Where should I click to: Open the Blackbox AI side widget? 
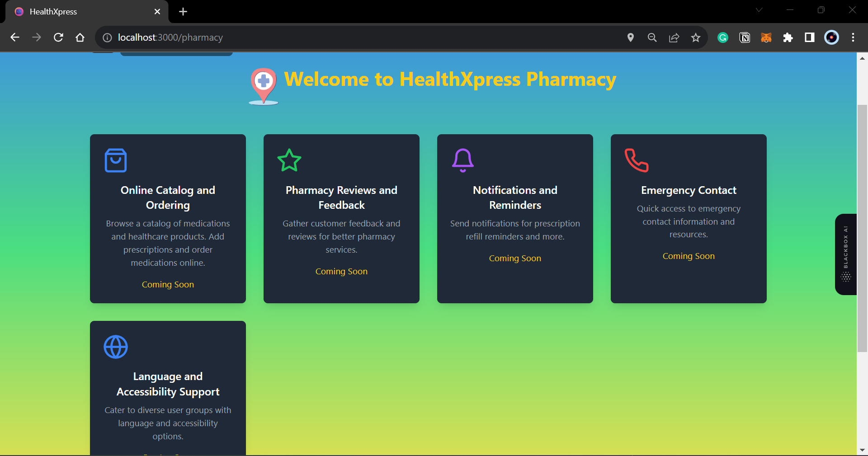846,254
